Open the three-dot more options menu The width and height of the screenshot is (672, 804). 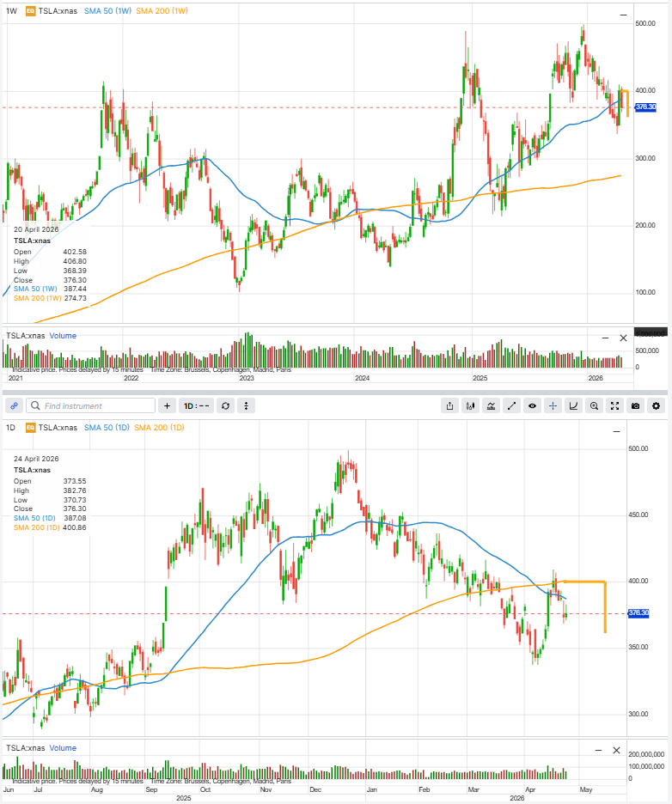pyautogui.click(x=247, y=405)
